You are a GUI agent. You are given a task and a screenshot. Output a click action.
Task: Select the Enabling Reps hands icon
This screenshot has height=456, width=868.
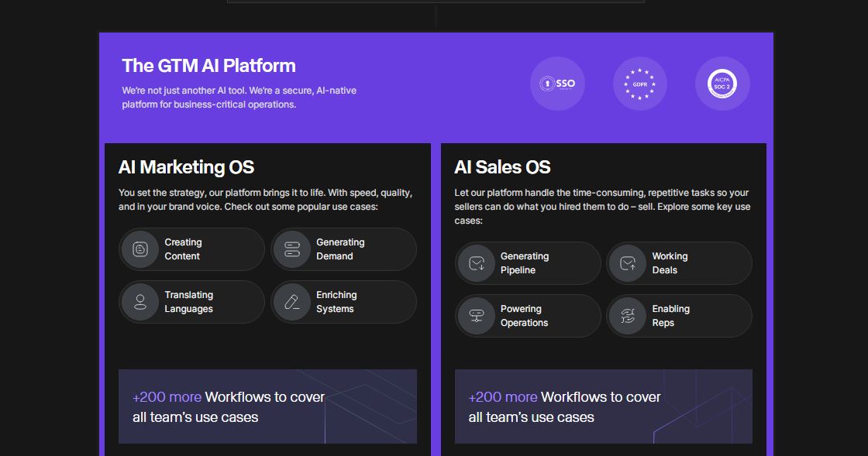pos(628,316)
